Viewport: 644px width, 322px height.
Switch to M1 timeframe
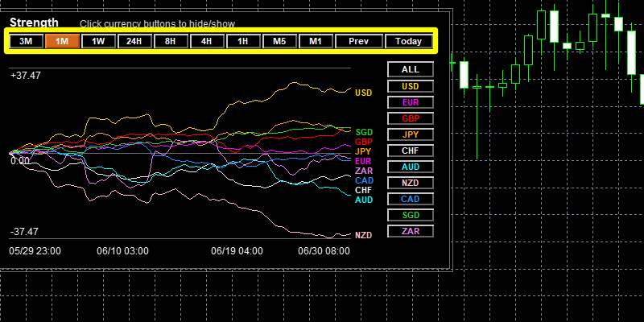(x=316, y=41)
